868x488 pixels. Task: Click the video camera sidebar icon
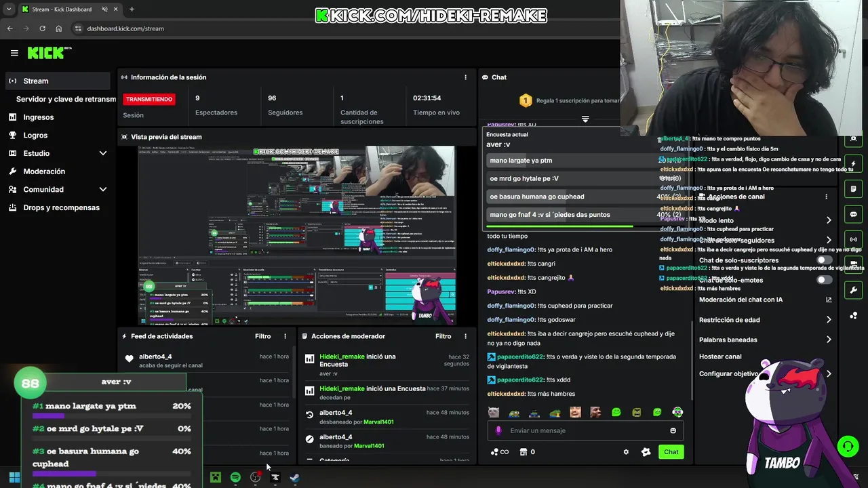(x=853, y=264)
